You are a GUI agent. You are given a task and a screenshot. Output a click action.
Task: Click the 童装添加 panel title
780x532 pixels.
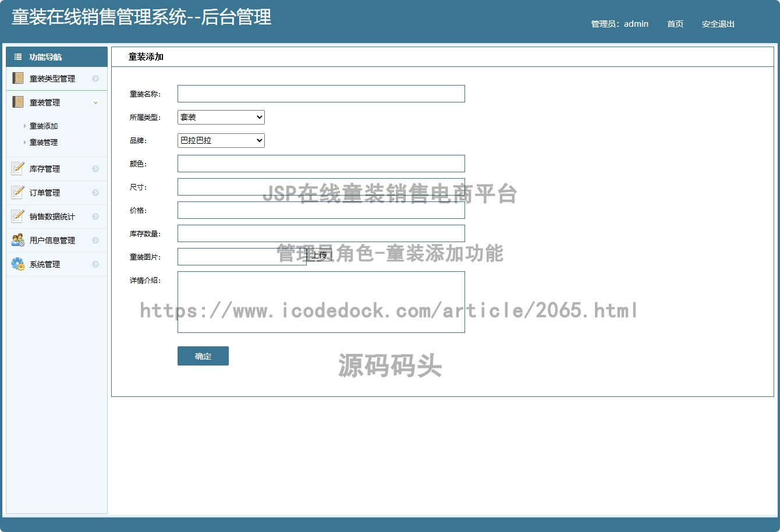[146, 57]
